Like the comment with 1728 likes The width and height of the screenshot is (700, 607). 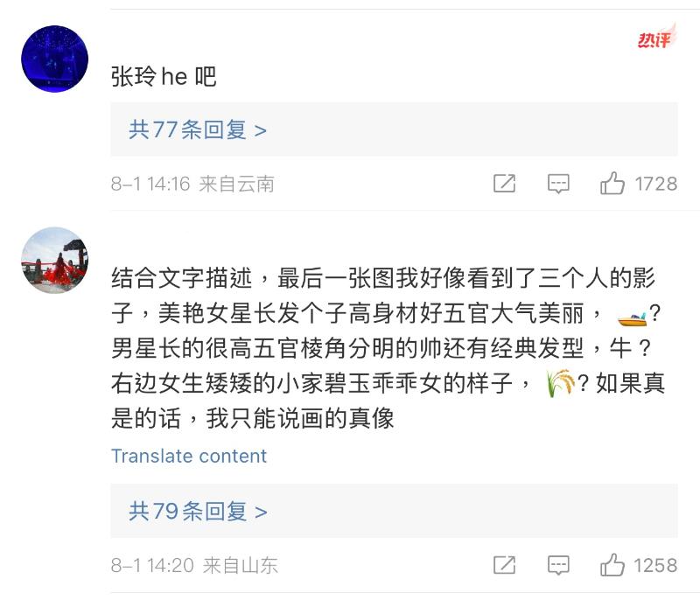[612, 184]
